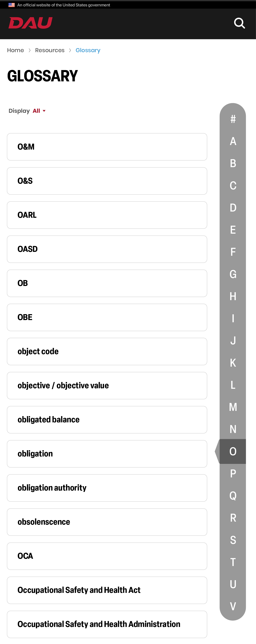Open Occupational Safety and Health Act entry
The width and height of the screenshot is (256, 644).
(x=107, y=590)
